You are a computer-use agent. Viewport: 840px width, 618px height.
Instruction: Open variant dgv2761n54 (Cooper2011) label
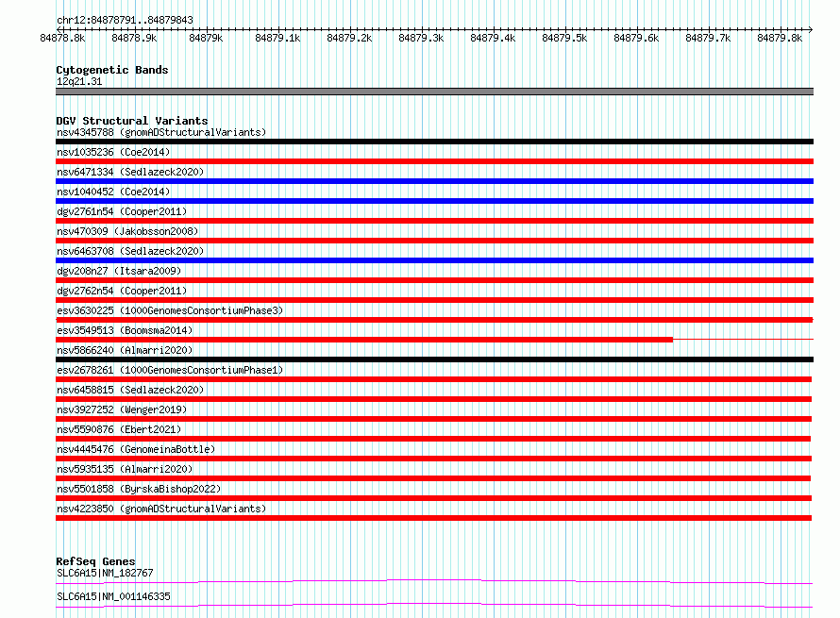point(122,211)
